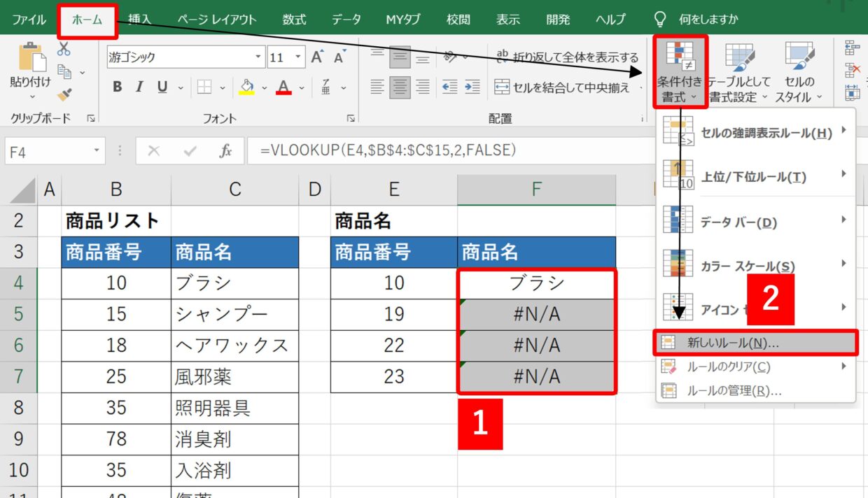The width and height of the screenshot is (868, 498).
Task: Click the increase font size icon
Action: [317, 57]
